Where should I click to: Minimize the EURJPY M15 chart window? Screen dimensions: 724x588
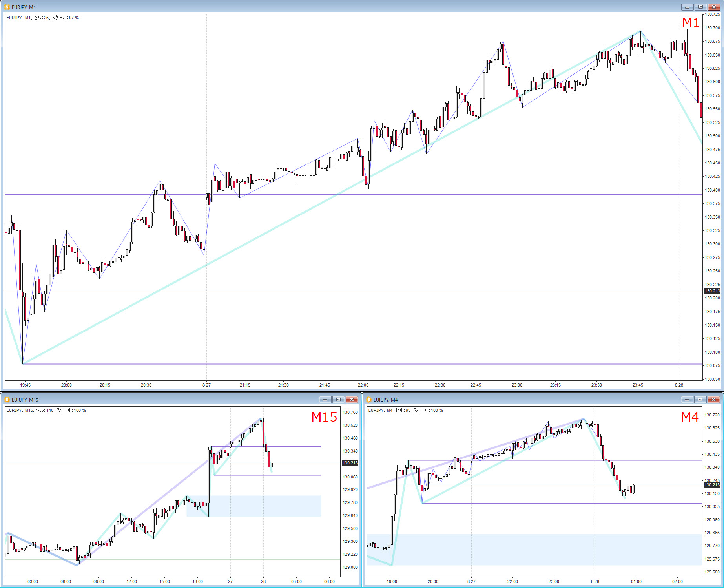tap(325, 400)
